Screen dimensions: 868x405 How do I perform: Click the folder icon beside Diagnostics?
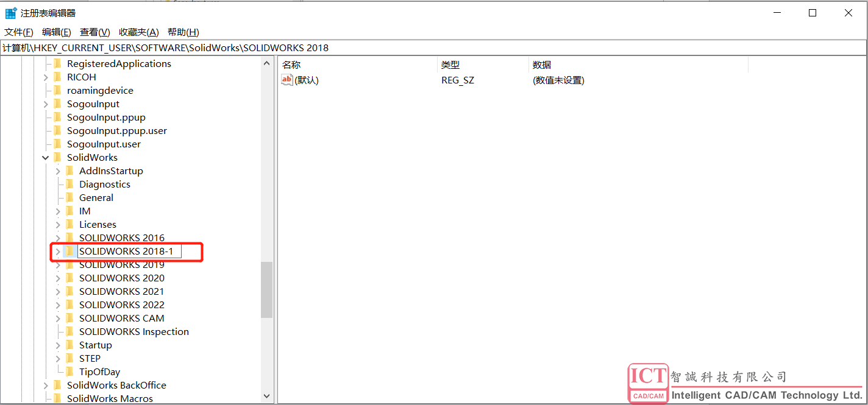(x=69, y=184)
